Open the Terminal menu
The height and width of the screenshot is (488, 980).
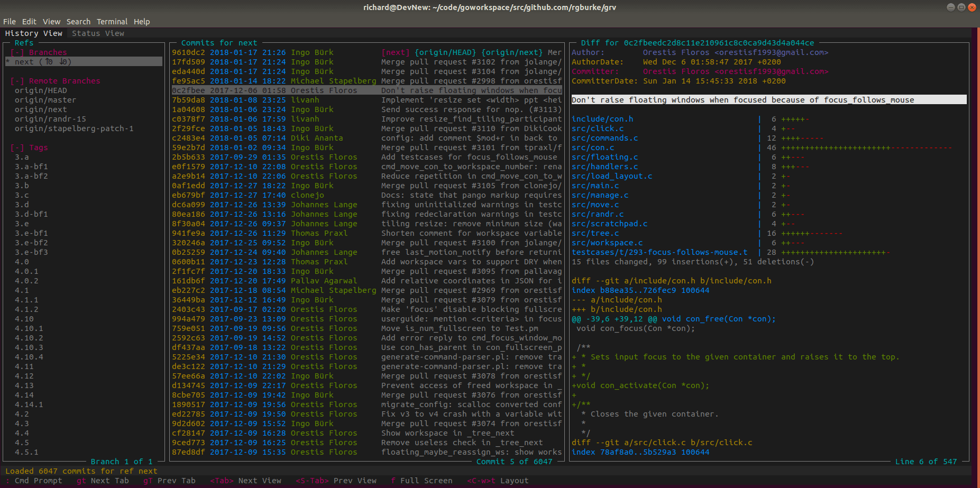pyautogui.click(x=112, y=22)
